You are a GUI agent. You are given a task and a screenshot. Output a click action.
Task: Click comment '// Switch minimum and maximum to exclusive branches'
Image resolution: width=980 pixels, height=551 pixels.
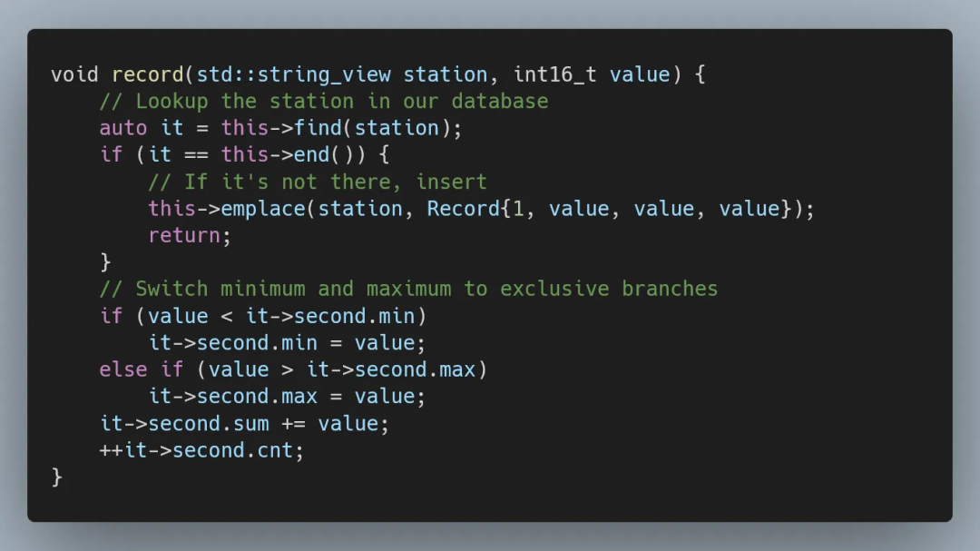coord(408,289)
